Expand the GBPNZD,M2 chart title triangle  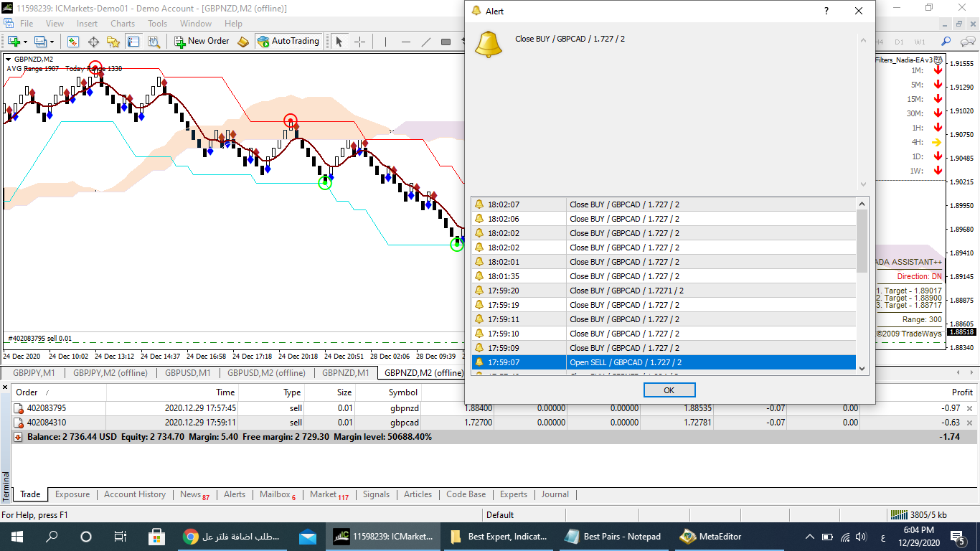click(9, 59)
